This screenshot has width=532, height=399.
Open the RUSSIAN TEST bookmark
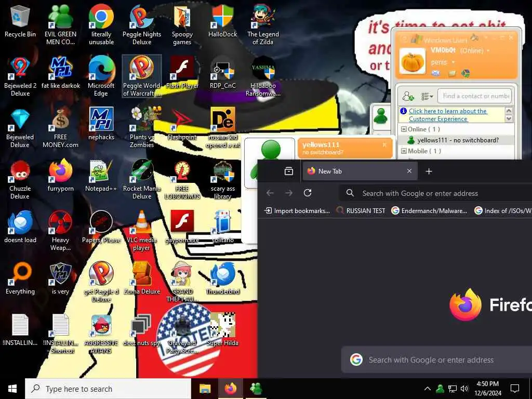pos(361,211)
